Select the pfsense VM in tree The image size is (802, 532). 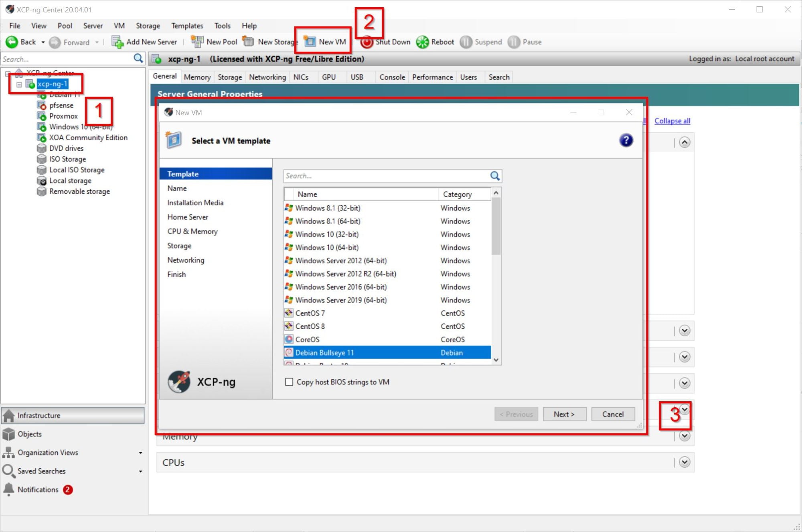click(x=61, y=105)
